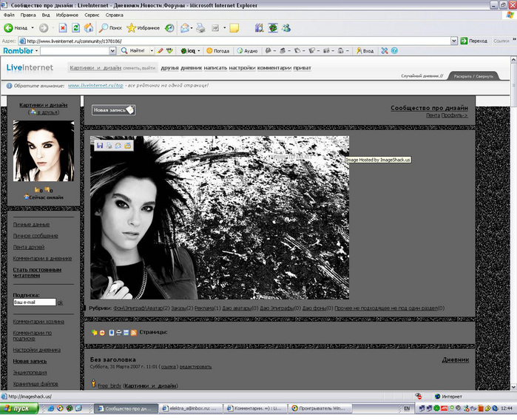Expand the address bar dropdown
The height and width of the screenshot is (420, 517).
click(x=454, y=41)
